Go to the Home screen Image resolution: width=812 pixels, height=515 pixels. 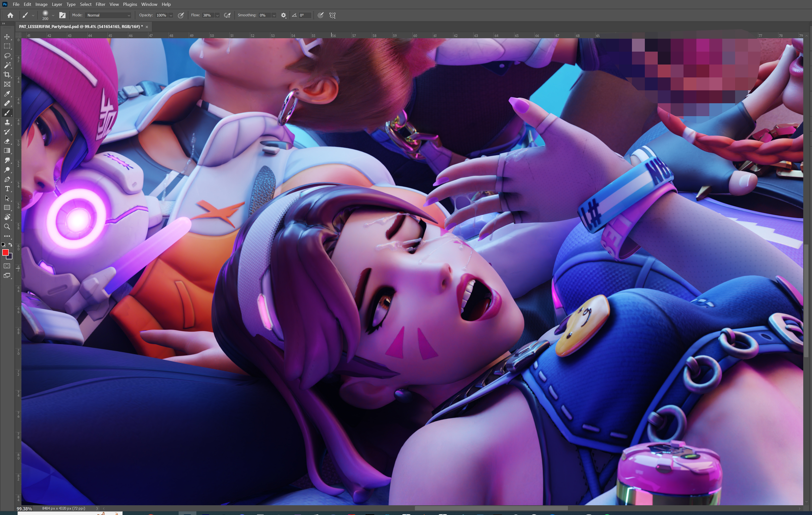[x=10, y=15]
